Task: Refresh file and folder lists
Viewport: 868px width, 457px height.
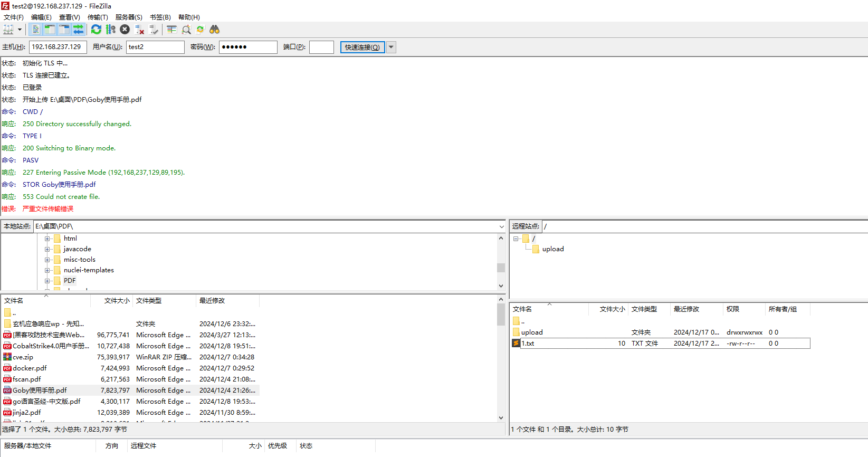Action: pos(96,30)
